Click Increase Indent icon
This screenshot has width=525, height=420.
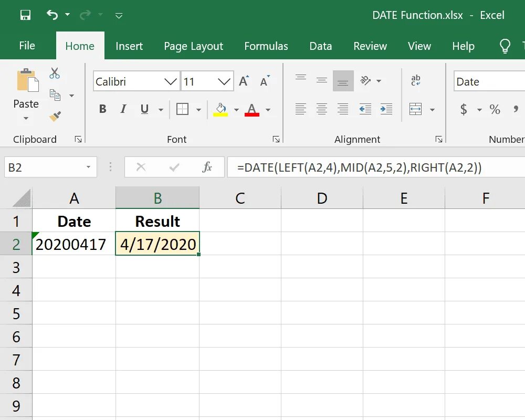(386, 109)
